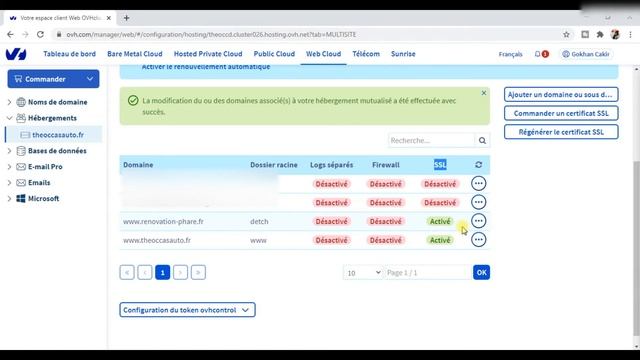Click Régénérer le certificat SSL

(561, 132)
